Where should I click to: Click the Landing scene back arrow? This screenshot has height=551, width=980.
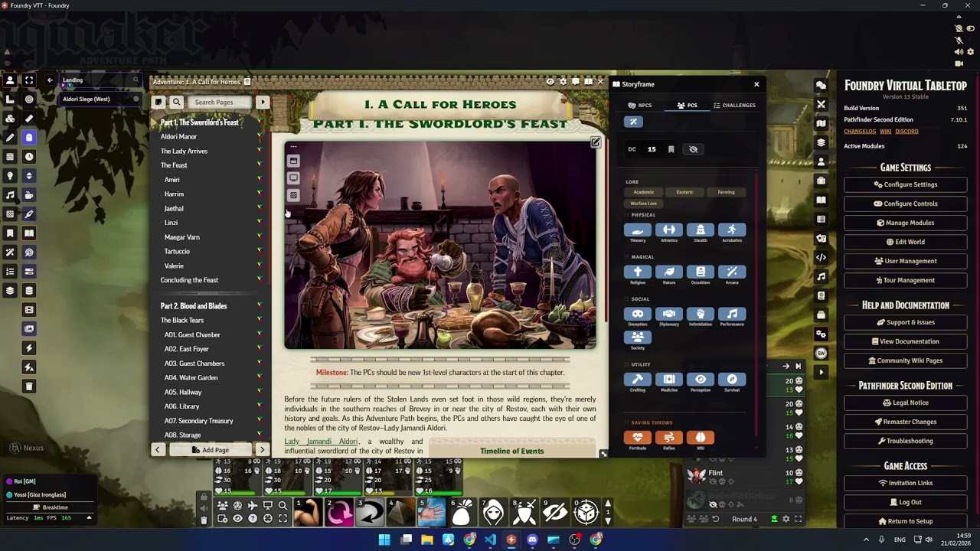[50, 80]
